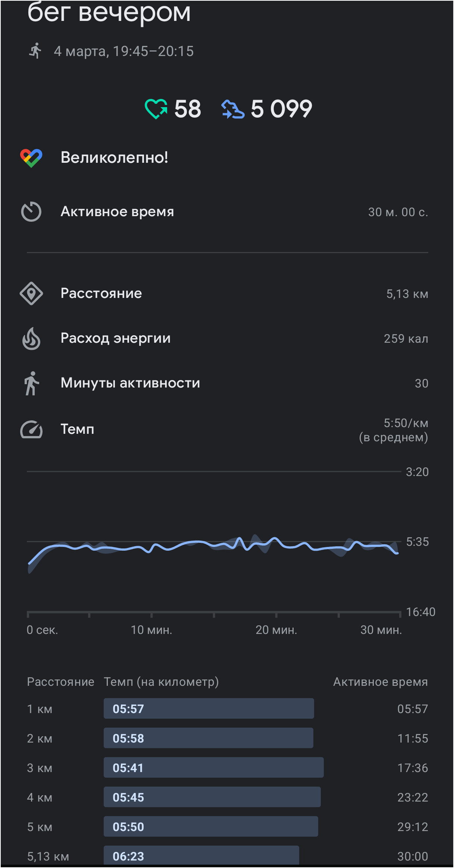Open the Расход энергии 259 кал row

click(x=227, y=338)
